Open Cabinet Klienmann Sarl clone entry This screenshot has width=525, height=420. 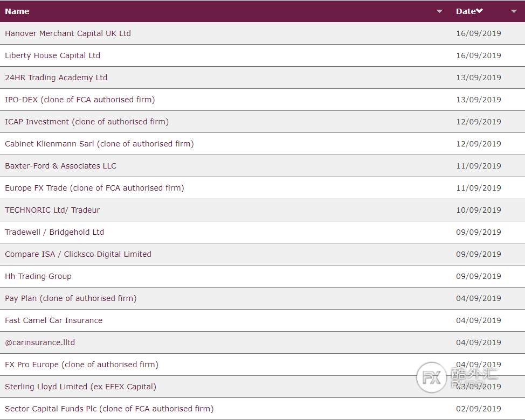click(x=99, y=144)
